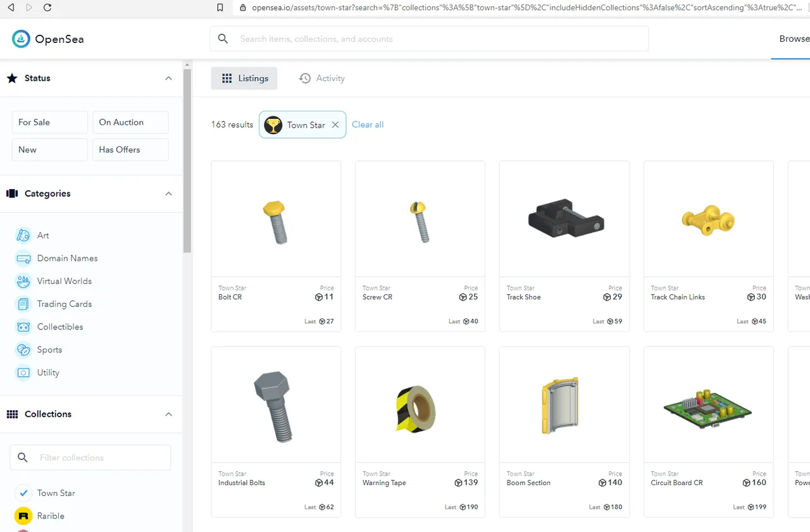
Task: Click the 163 results count text
Action: [x=232, y=125]
